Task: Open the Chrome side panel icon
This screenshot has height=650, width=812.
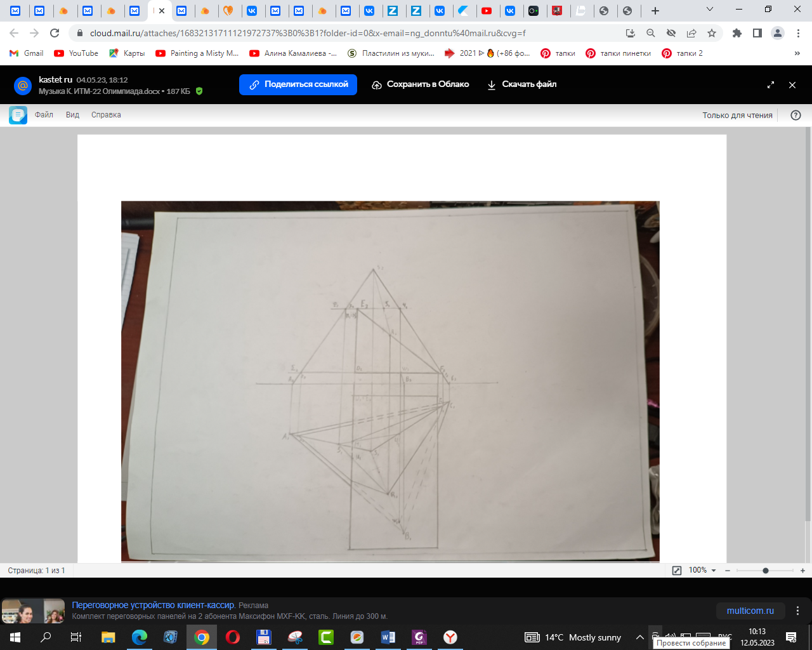Action: [757, 33]
